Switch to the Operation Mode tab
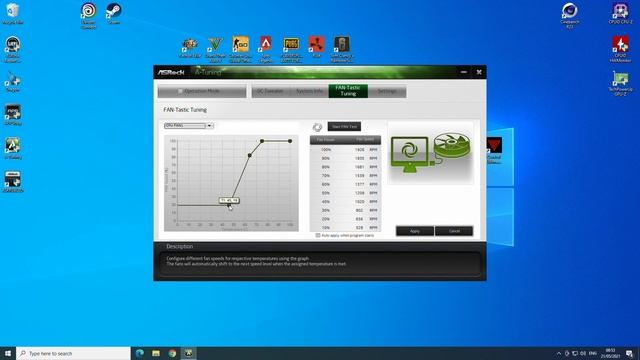This screenshot has height=360, width=640. [x=202, y=91]
